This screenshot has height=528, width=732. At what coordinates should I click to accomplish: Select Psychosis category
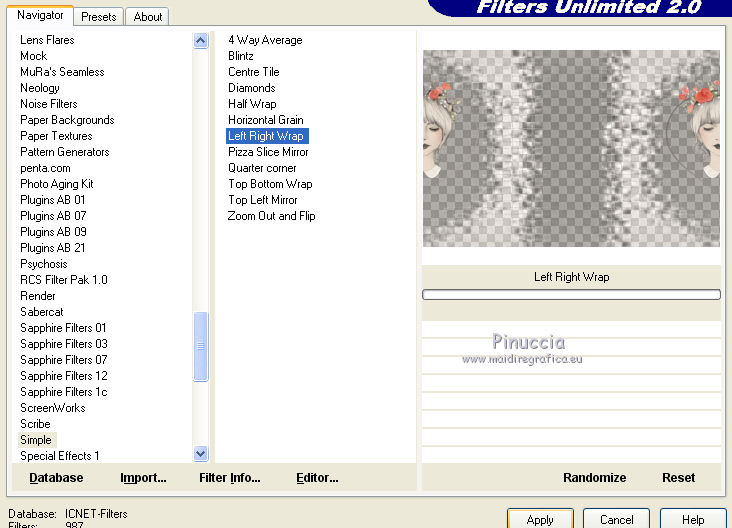(44, 264)
